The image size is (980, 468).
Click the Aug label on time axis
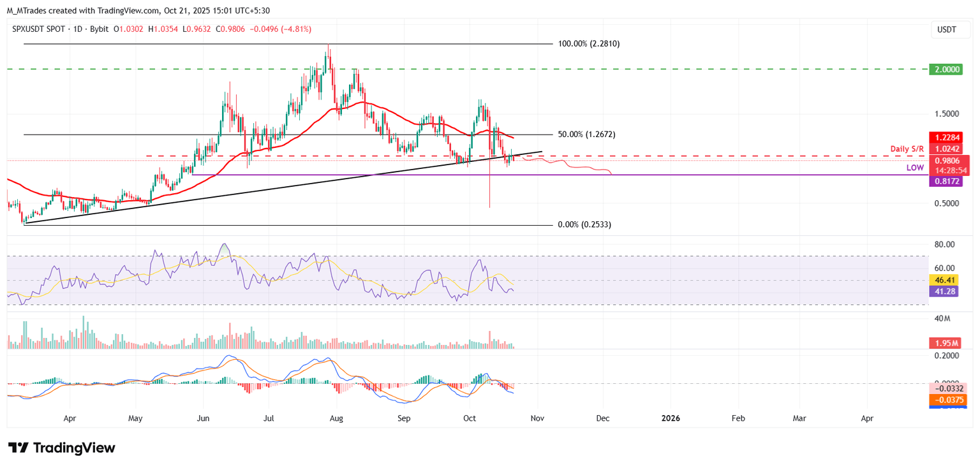337,419
